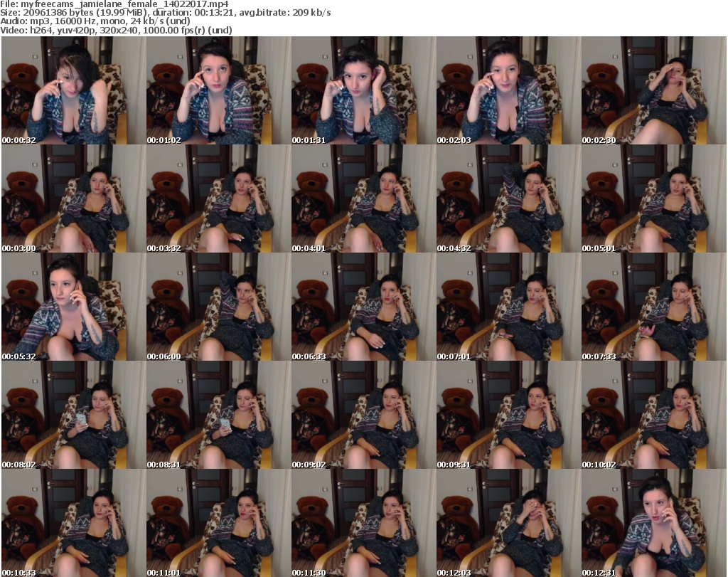The image size is (728, 577).
Task: Open the frame at 00:11:30
Action: click(x=363, y=523)
